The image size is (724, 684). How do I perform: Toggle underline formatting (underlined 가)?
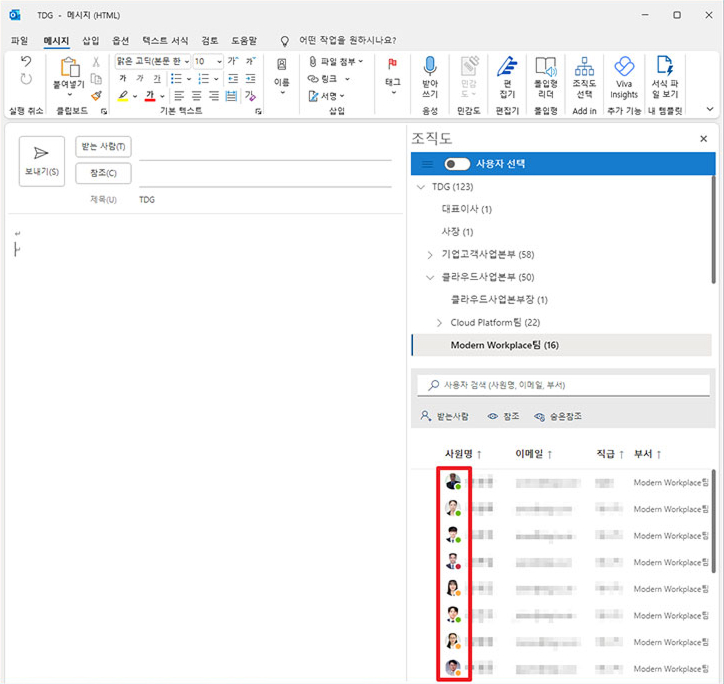[x=157, y=79]
